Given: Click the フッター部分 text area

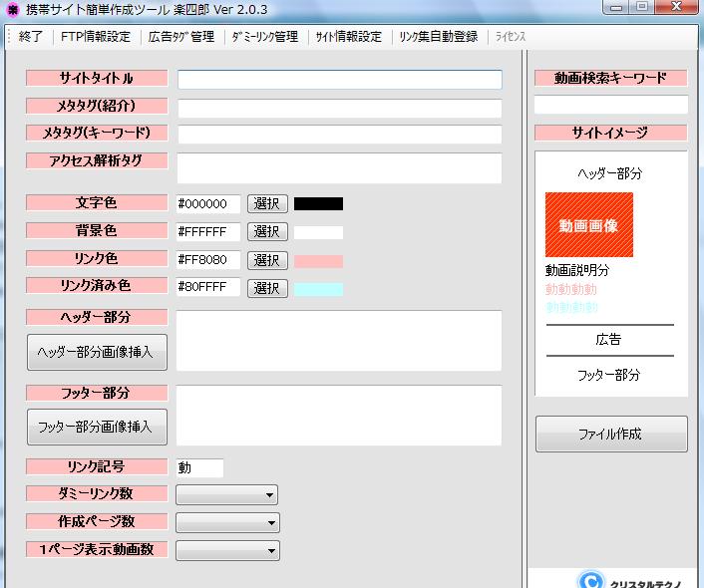Looking at the screenshot, I should tap(339, 416).
